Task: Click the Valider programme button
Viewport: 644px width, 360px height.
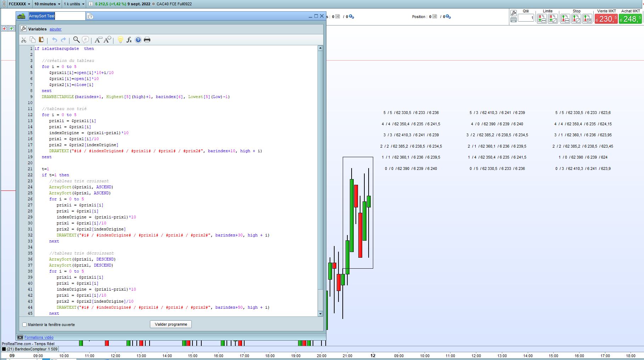Action: [171, 324]
